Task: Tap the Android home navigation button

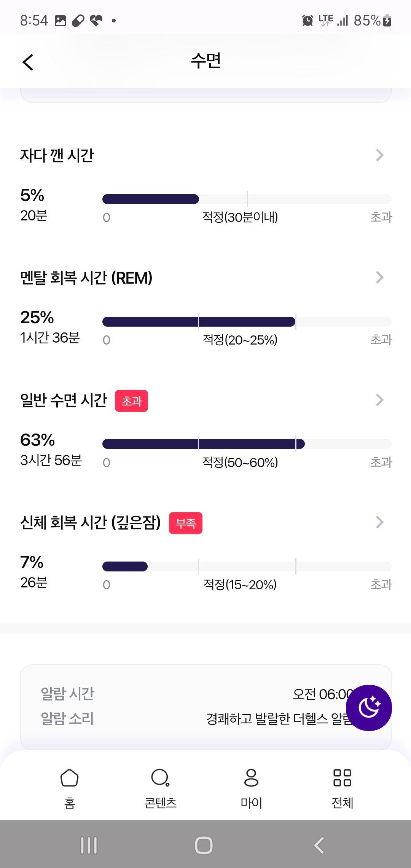Action: click(204, 845)
